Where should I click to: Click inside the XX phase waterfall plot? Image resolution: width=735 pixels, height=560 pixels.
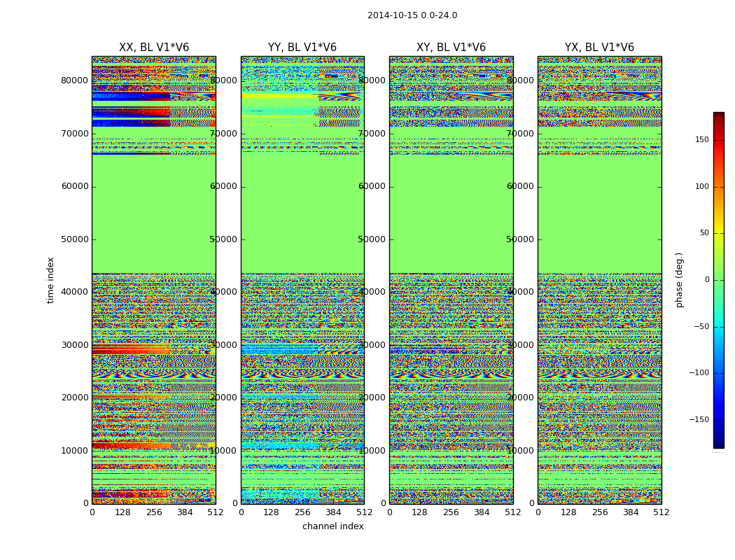tap(154, 280)
